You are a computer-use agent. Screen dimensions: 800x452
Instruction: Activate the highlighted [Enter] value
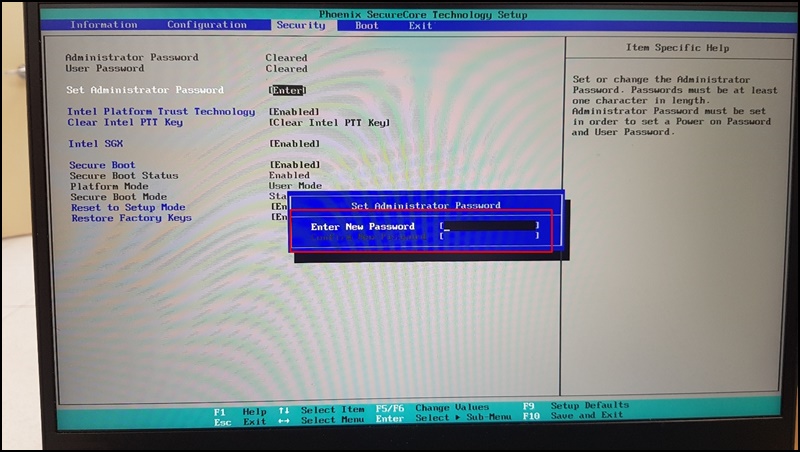tap(287, 90)
